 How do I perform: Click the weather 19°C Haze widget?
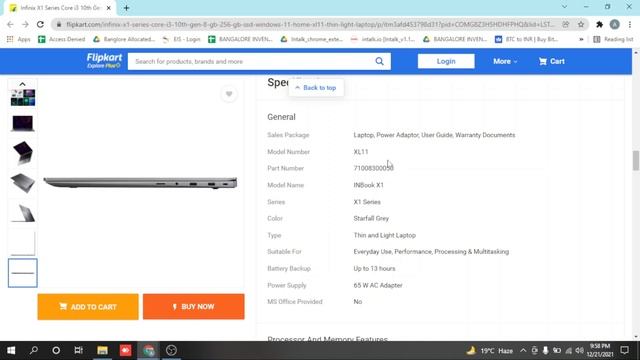[490, 351]
